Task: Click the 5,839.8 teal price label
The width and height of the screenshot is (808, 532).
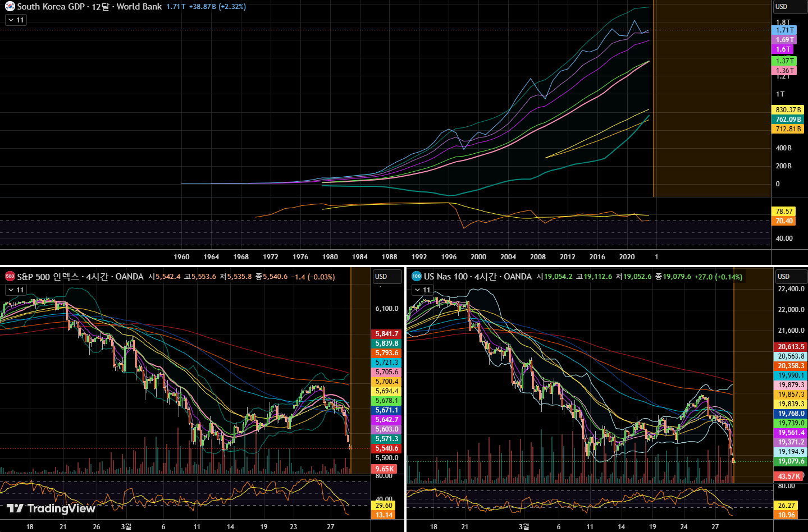Action: click(x=386, y=343)
